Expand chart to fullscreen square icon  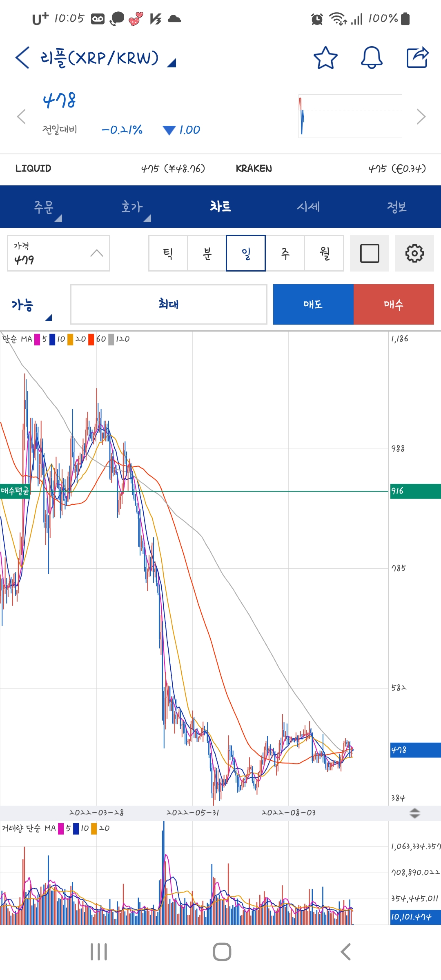point(370,253)
